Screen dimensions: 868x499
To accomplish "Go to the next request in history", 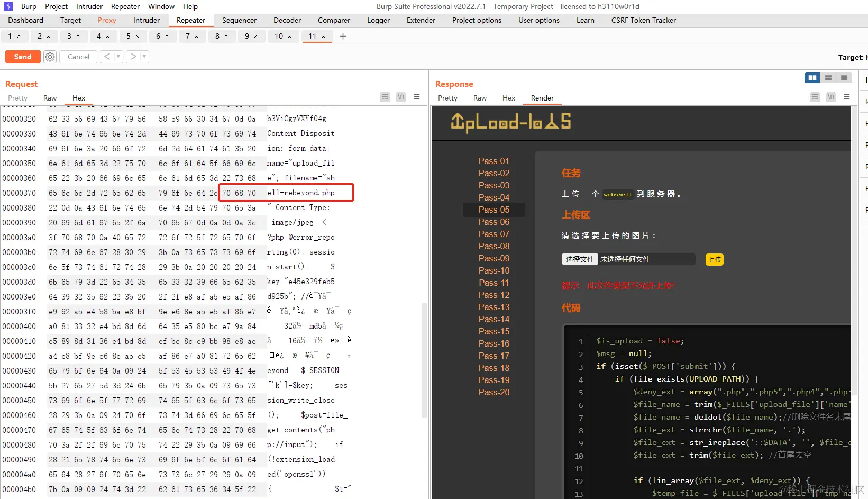I will coord(133,57).
